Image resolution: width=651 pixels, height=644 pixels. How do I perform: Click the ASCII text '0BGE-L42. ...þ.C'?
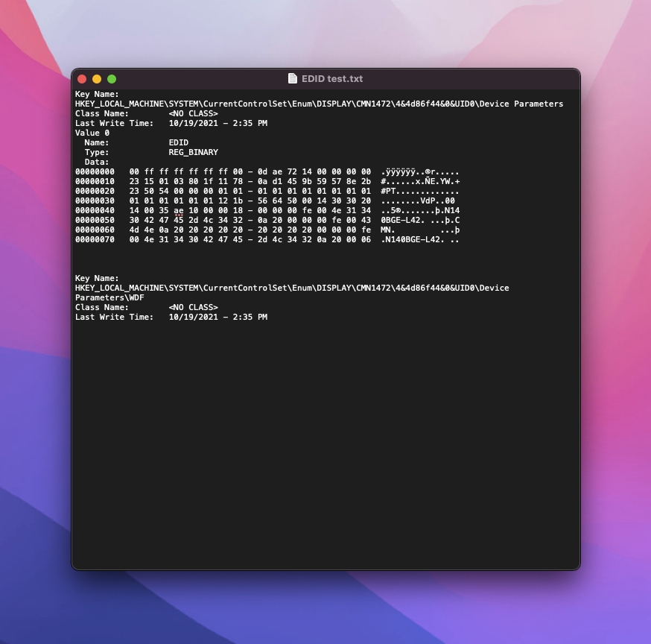tap(420, 220)
